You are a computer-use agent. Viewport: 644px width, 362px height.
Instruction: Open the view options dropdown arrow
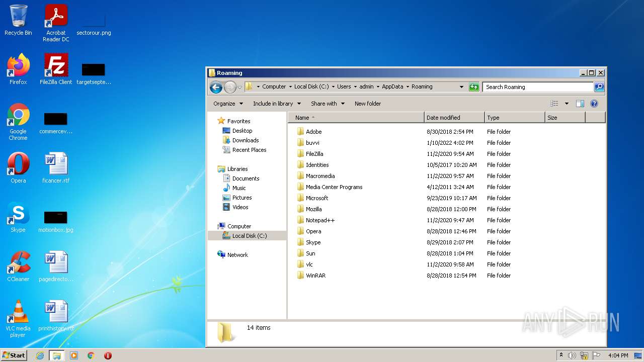tap(567, 104)
